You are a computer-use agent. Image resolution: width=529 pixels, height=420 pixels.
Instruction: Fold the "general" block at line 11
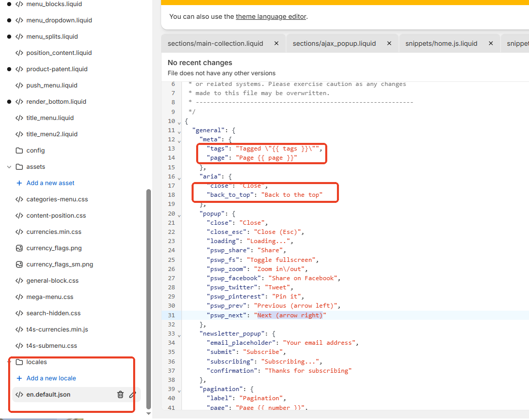pos(179,132)
